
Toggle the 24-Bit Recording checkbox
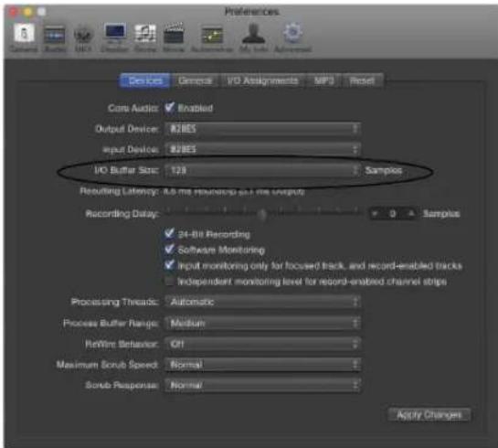170,234
